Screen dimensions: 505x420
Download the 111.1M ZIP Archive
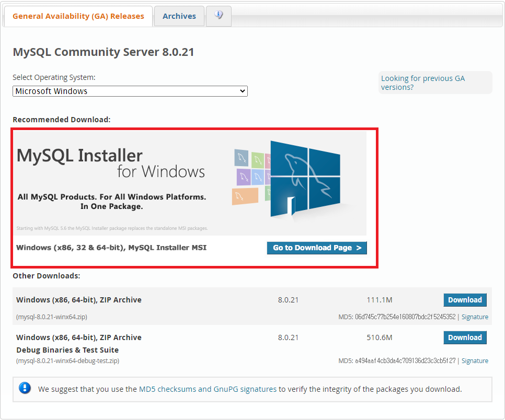point(465,300)
